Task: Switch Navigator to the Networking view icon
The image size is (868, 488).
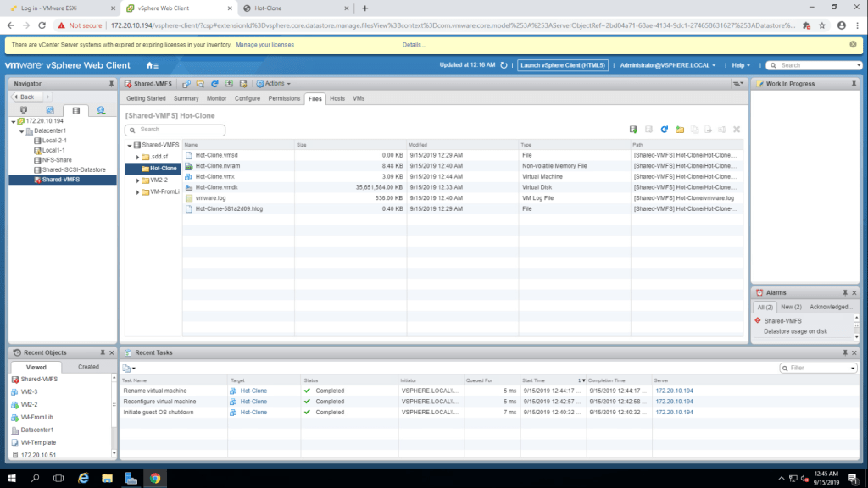Action: [101, 110]
